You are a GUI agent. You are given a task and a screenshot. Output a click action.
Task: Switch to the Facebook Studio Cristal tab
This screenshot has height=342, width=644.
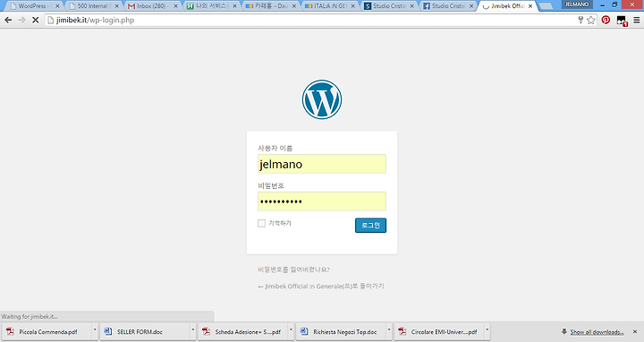(448, 6)
